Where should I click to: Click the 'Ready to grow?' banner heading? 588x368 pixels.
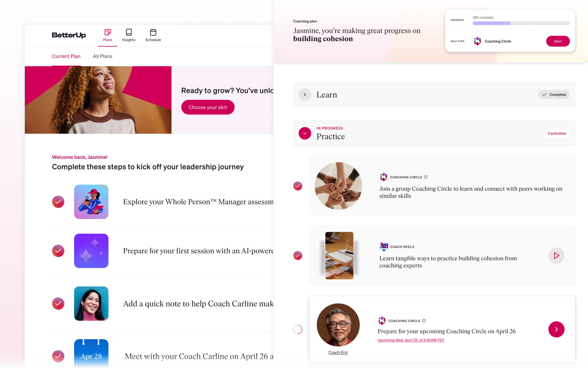[227, 91]
